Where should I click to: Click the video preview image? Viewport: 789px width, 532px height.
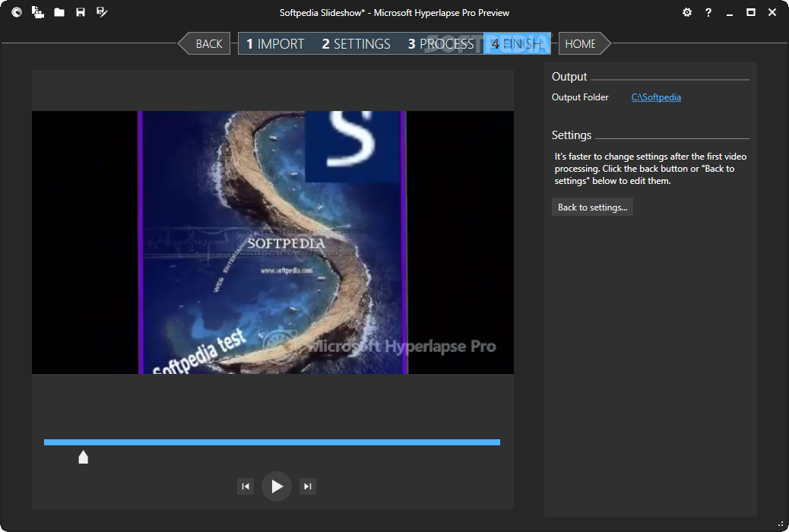pyautogui.click(x=273, y=242)
